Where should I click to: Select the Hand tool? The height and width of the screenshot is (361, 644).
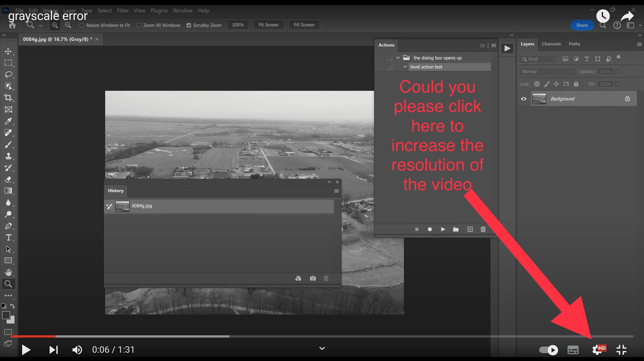tap(8, 272)
